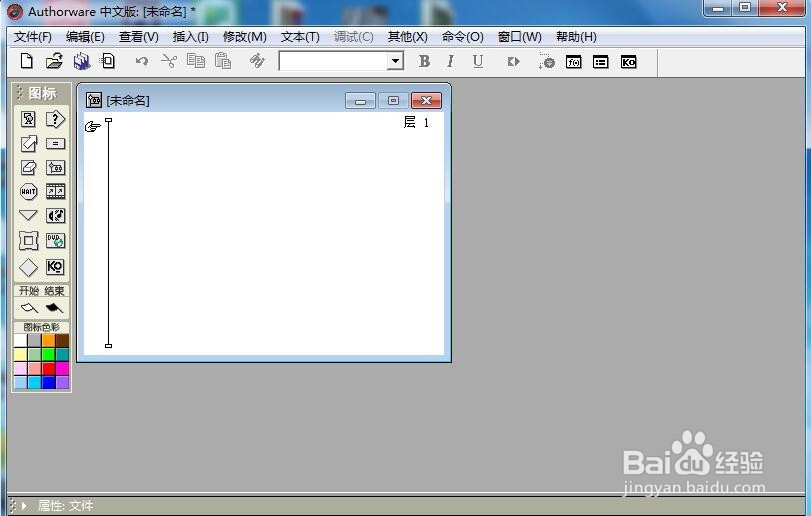Click the Import toolbar icon

[108, 61]
